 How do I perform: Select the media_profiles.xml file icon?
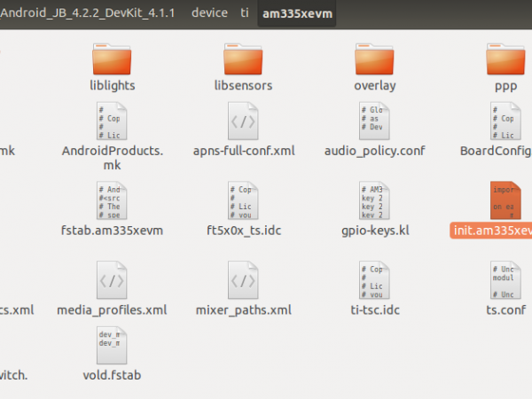pyautogui.click(x=111, y=281)
